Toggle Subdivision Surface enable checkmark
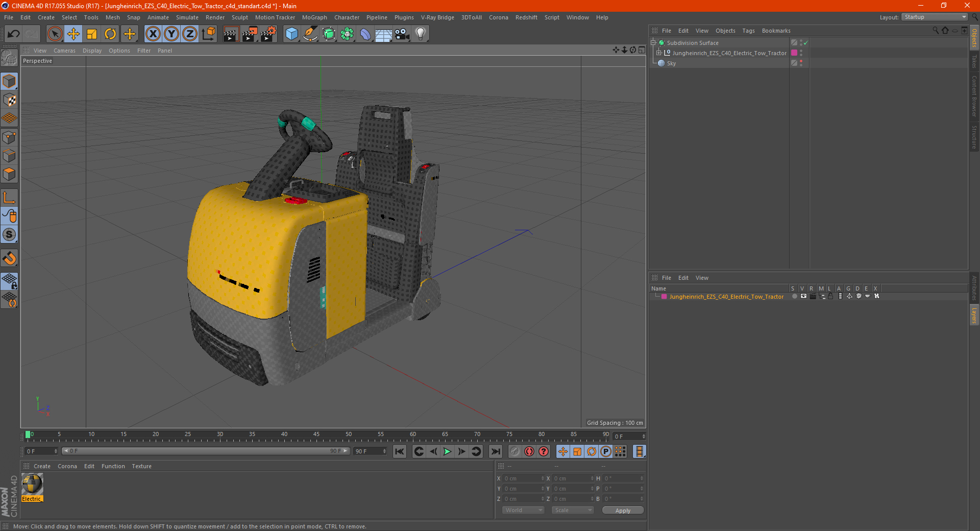The width and height of the screenshot is (980, 531). 806,43
